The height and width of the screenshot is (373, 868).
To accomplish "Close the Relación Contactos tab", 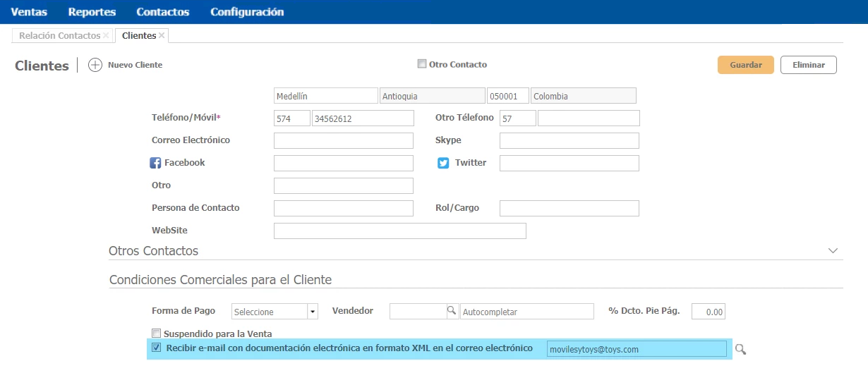I will (106, 35).
